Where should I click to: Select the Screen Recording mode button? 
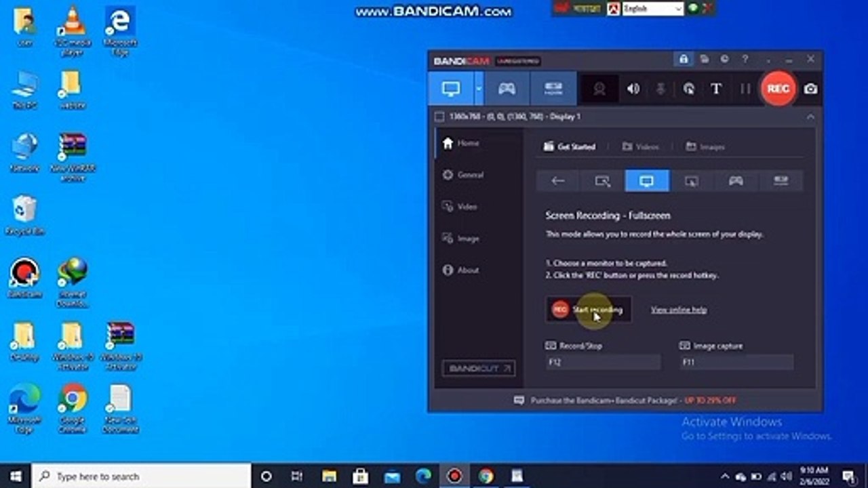(451, 89)
